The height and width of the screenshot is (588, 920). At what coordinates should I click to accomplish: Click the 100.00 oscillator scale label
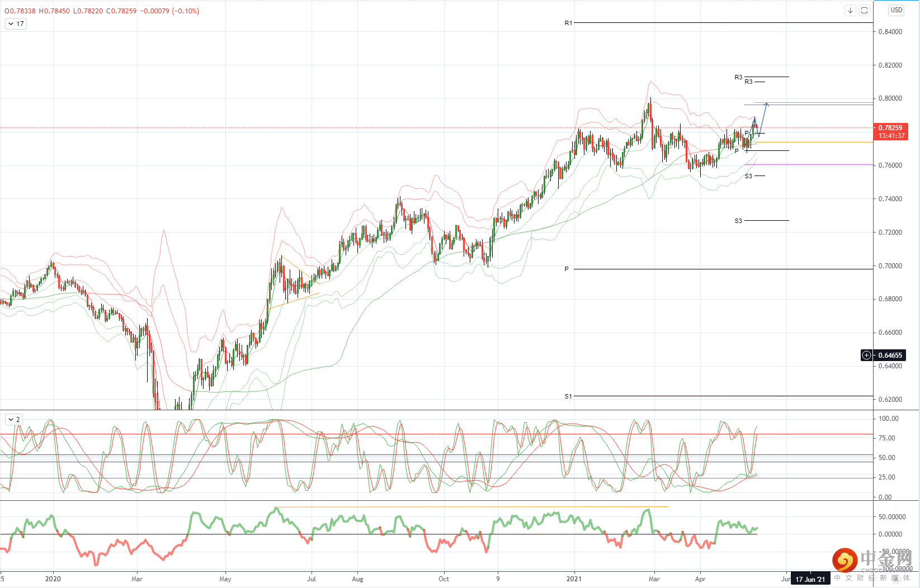coord(889,419)
